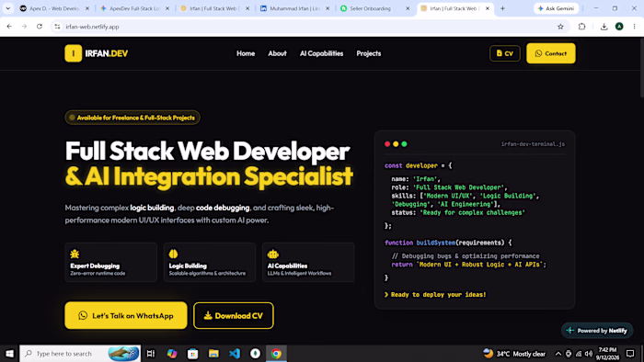This screenshot has width=644, height=362.
Task: Click red dot in terminal window
Action: [387, 144]
